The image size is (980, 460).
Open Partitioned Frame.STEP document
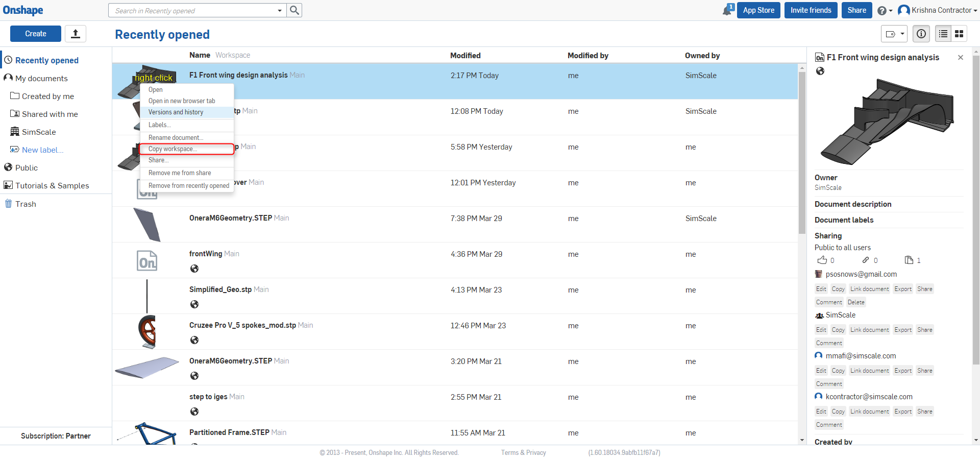coord(229,432)
